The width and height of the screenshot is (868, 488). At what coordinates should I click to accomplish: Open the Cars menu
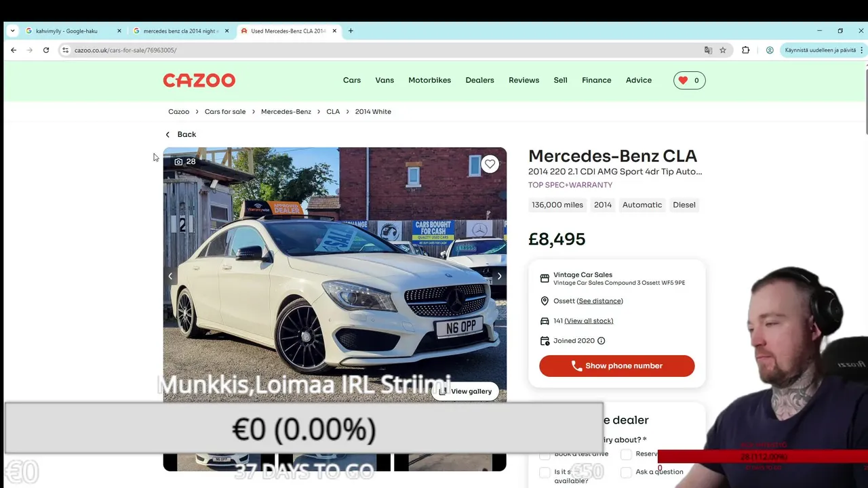[x=352, y=80]
